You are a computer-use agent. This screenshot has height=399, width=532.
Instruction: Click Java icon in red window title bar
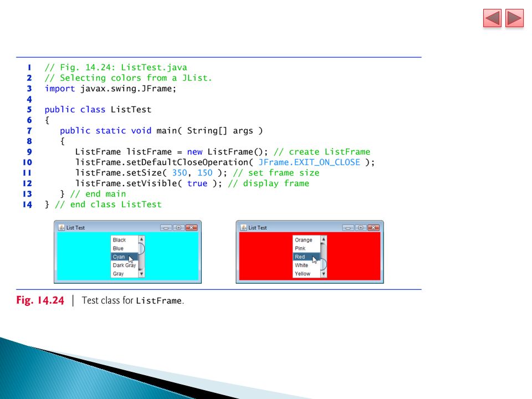243,228
